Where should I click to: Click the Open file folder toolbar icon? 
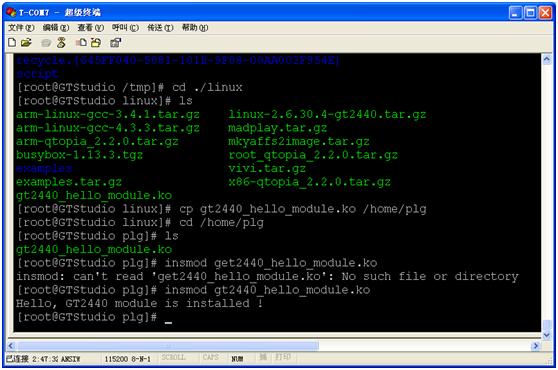[x=26, y=43]
